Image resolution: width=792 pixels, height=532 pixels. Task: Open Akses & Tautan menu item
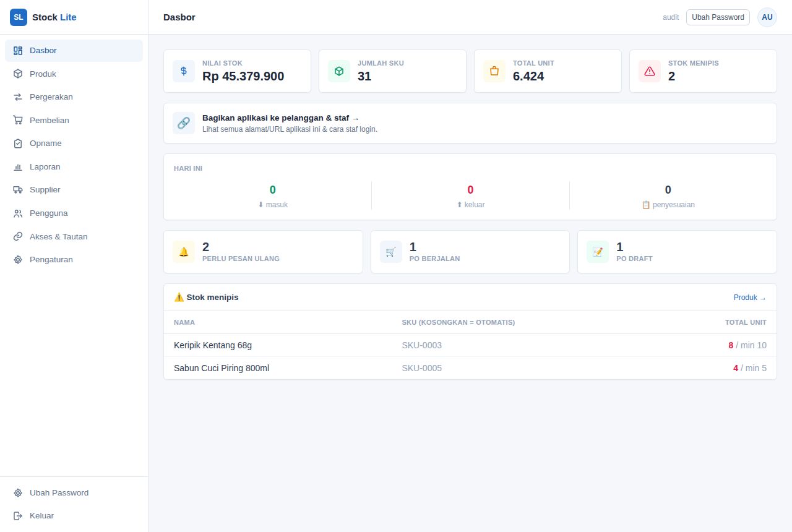[x=74, y=236]
